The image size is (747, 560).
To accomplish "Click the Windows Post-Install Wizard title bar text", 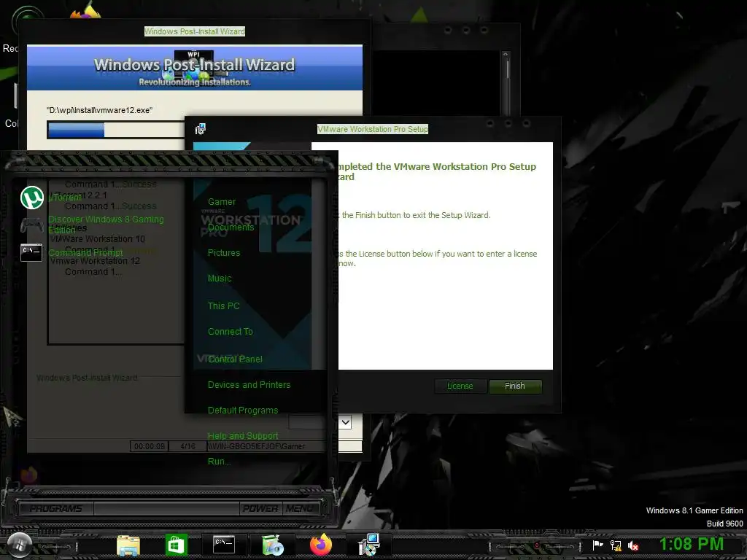I will pos(194,31).
